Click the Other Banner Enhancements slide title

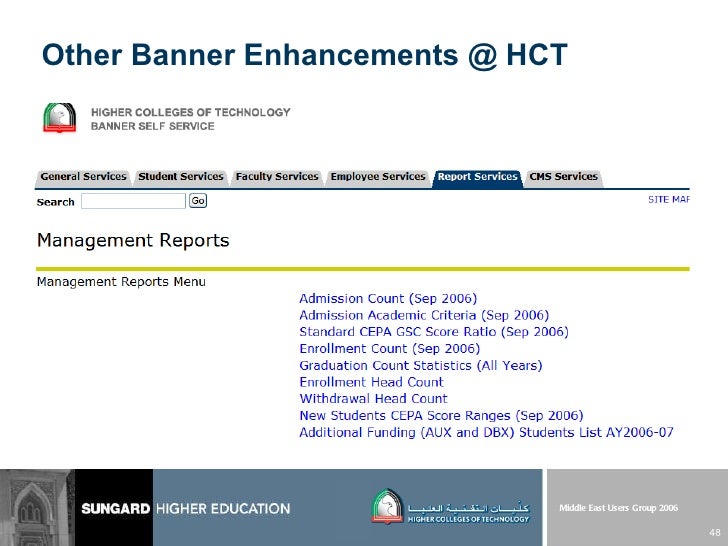305,55
